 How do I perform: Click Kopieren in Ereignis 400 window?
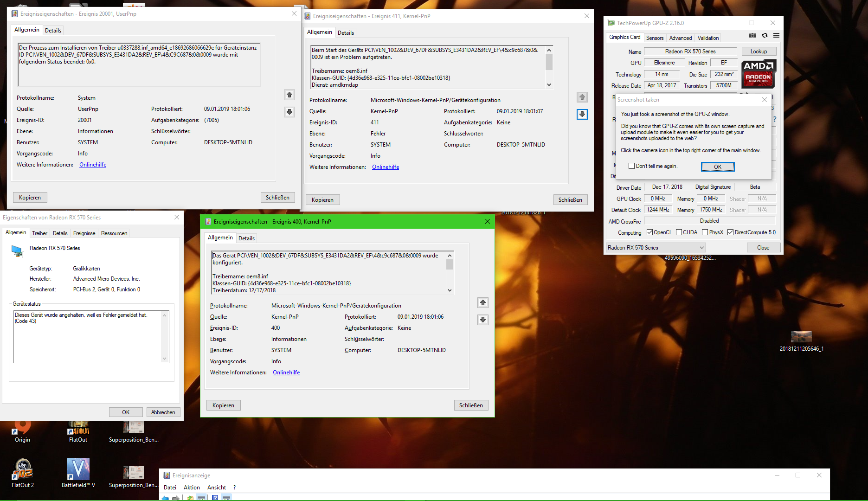[223, 405]
